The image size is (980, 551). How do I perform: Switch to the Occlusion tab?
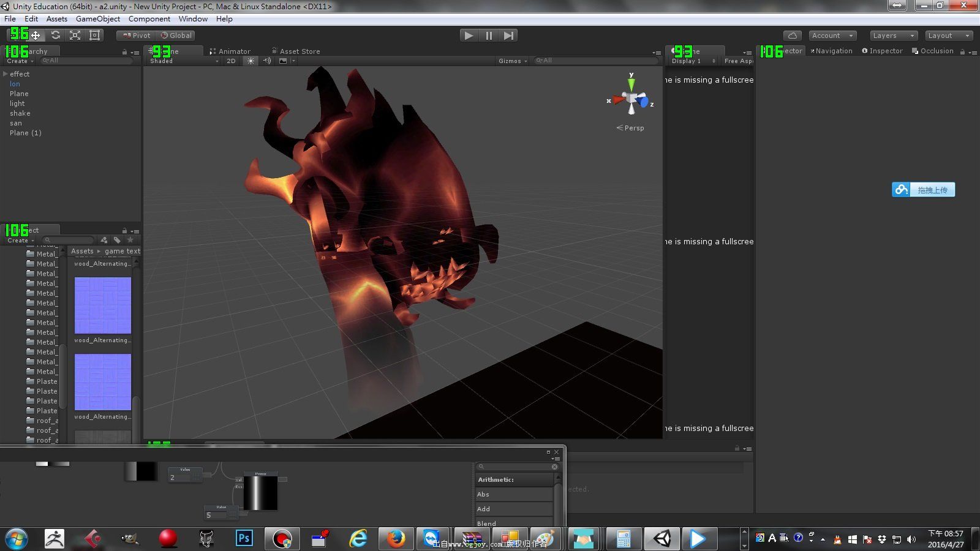(x=933, y=51)
